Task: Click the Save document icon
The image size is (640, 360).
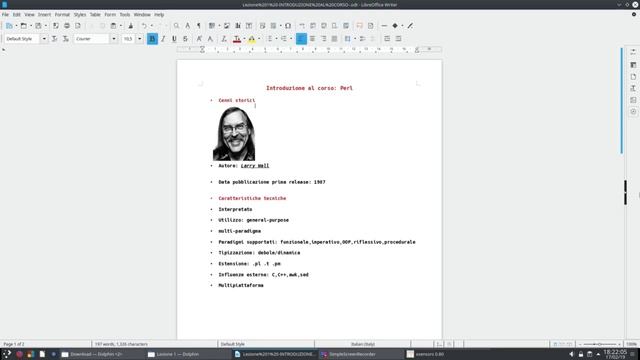Action: pos(38,26)
